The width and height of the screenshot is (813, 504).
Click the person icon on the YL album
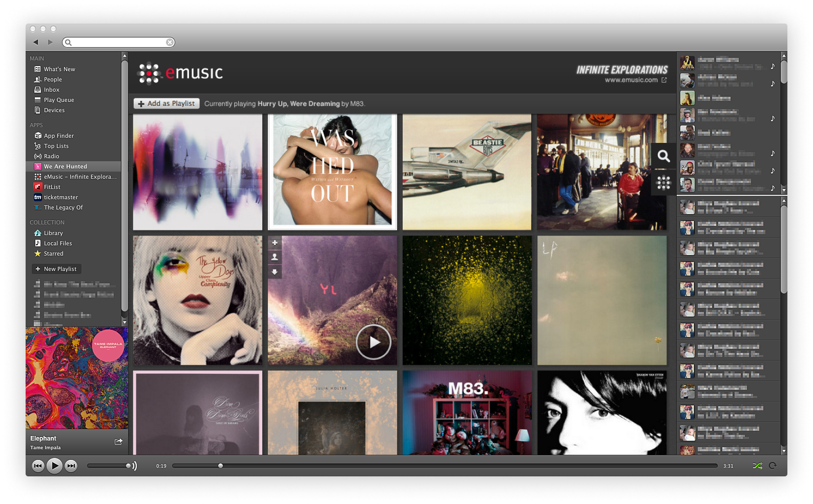click(275, 257)
